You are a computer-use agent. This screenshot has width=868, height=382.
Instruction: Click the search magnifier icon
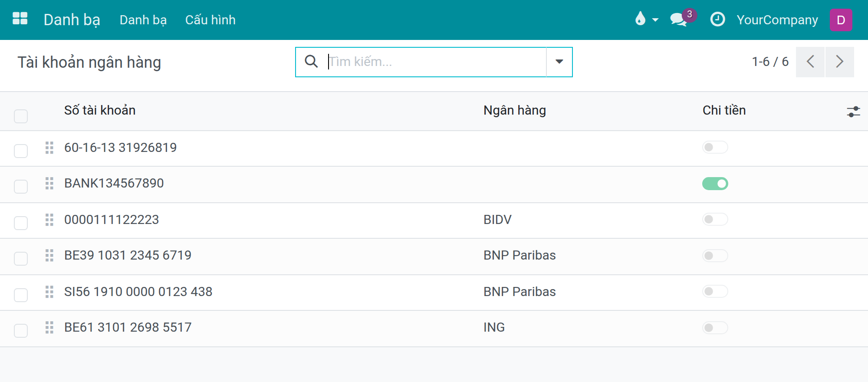311,62
